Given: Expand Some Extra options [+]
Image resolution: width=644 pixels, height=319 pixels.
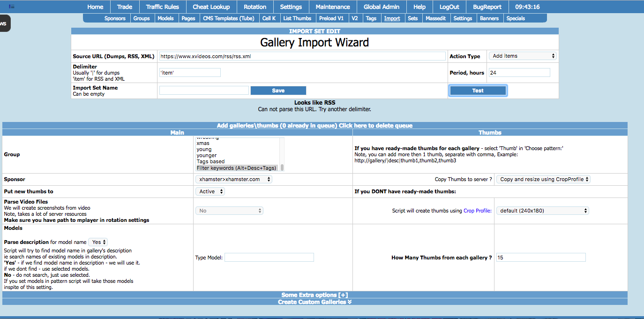Looking at the screenshot, I should pos(315,295).
